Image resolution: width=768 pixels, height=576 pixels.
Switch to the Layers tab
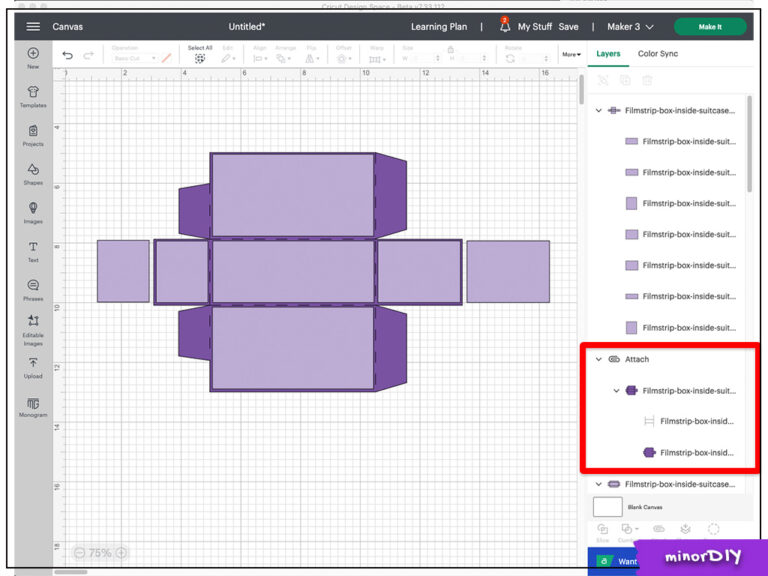tap(608, 53)
